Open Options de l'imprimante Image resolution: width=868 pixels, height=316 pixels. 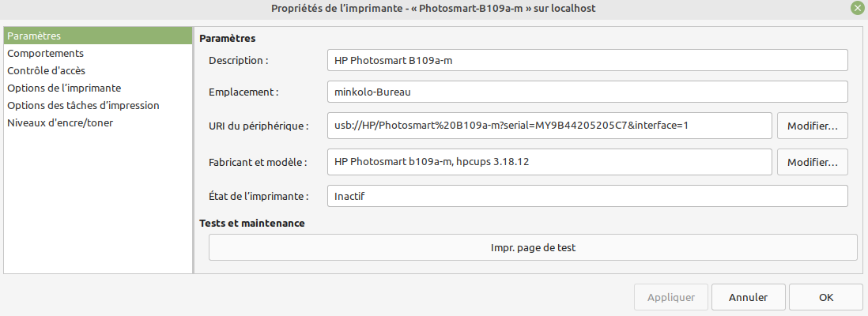[64, 88]
